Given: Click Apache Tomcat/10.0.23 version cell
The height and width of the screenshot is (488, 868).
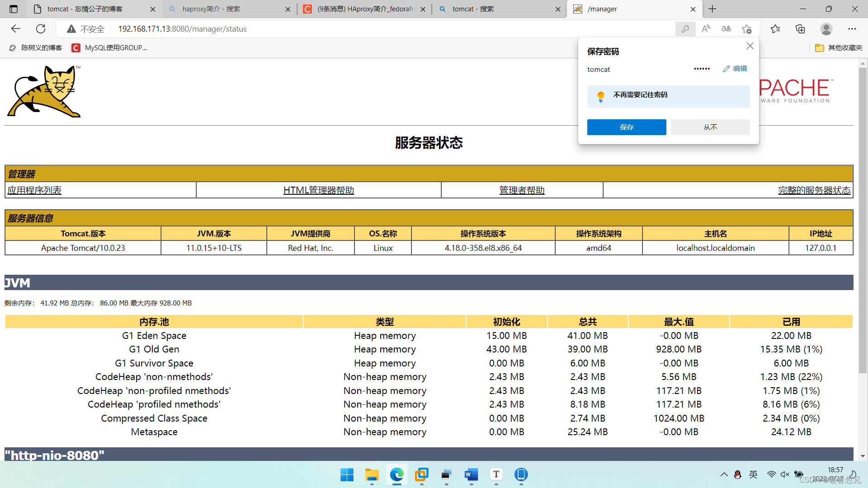Looking at the screenshot, I should pos(83,248).
